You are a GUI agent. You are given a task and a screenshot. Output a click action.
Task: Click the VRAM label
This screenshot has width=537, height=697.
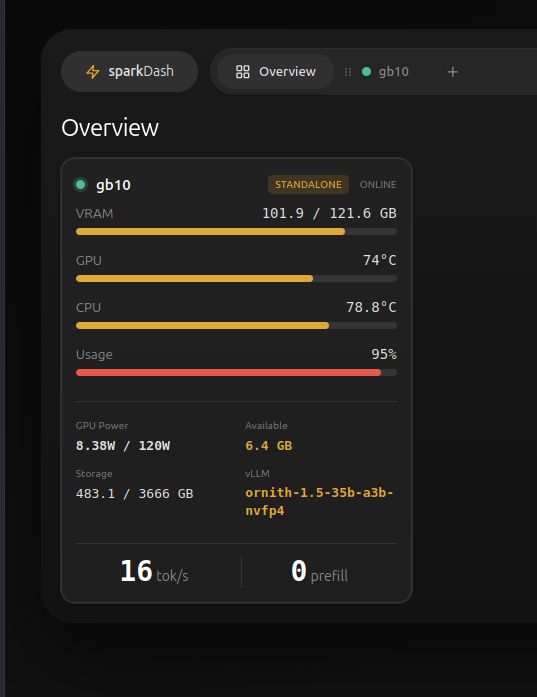pyautogui.click(x=94, y=214)
